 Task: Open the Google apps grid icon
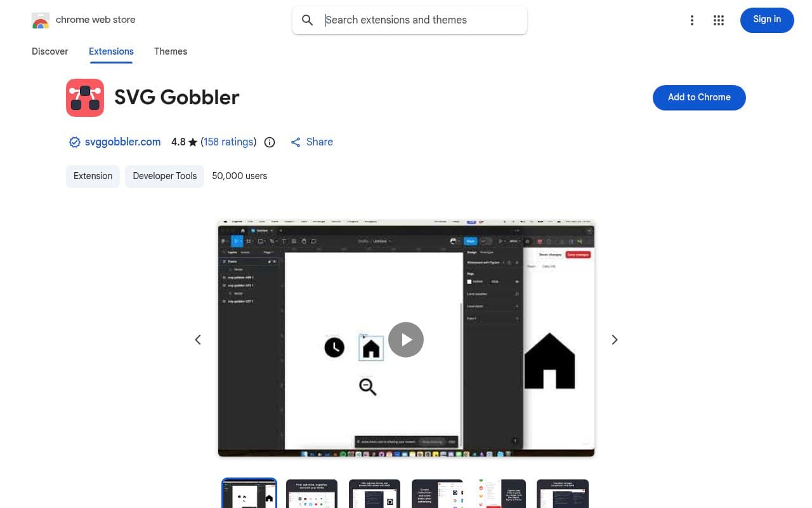(719, 20)
